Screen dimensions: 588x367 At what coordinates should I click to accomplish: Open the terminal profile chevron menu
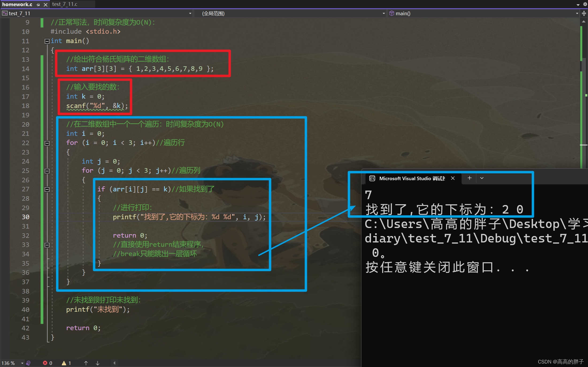click(x=482, y=178)
